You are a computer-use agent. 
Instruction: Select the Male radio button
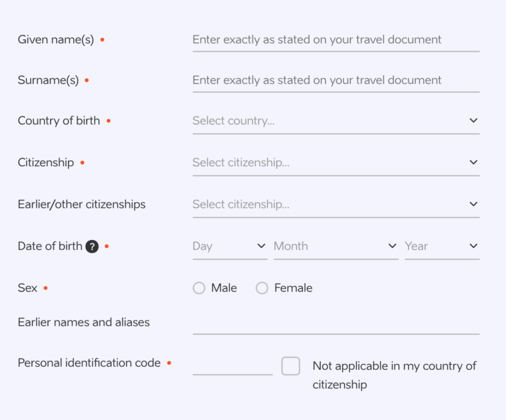(x=199, y=288)
